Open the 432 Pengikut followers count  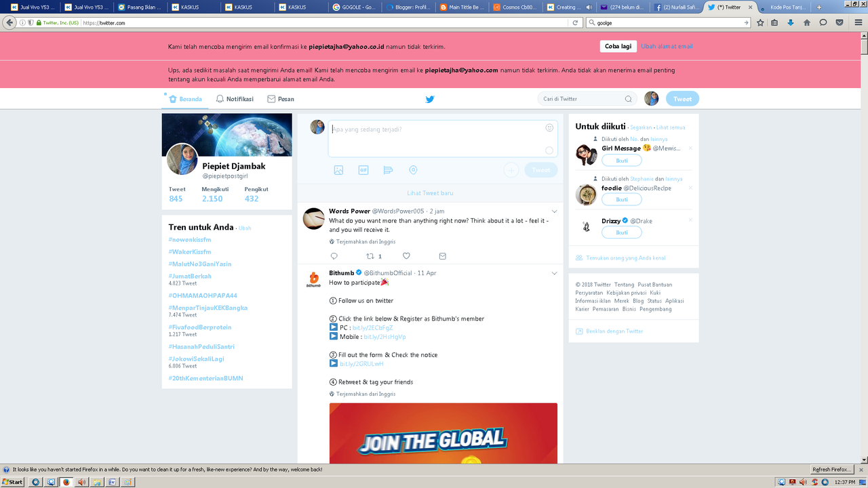[252, 199]
